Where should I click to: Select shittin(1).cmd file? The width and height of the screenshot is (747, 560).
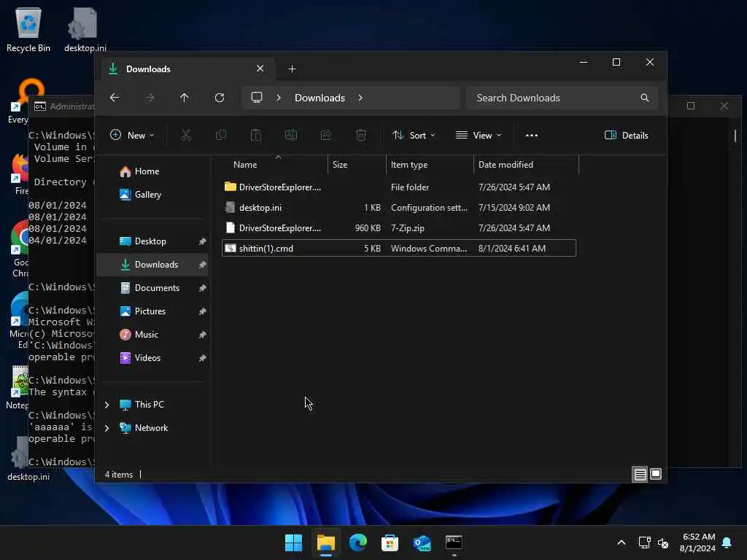point(399,248)
